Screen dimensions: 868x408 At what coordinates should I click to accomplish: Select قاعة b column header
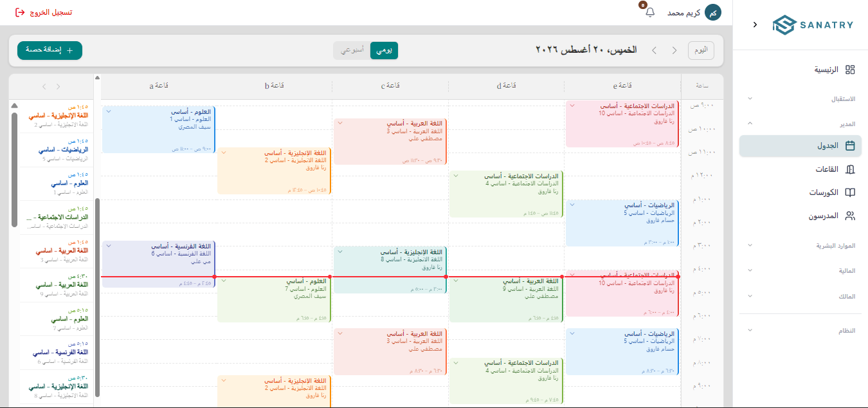(275, 86)
